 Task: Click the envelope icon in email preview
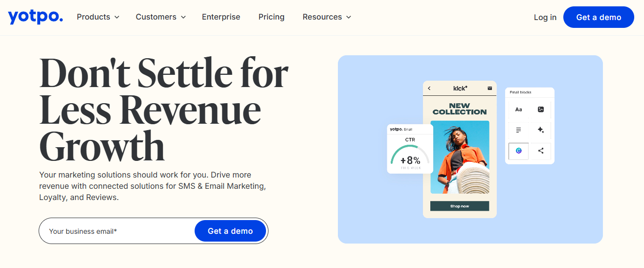point(489,89)
